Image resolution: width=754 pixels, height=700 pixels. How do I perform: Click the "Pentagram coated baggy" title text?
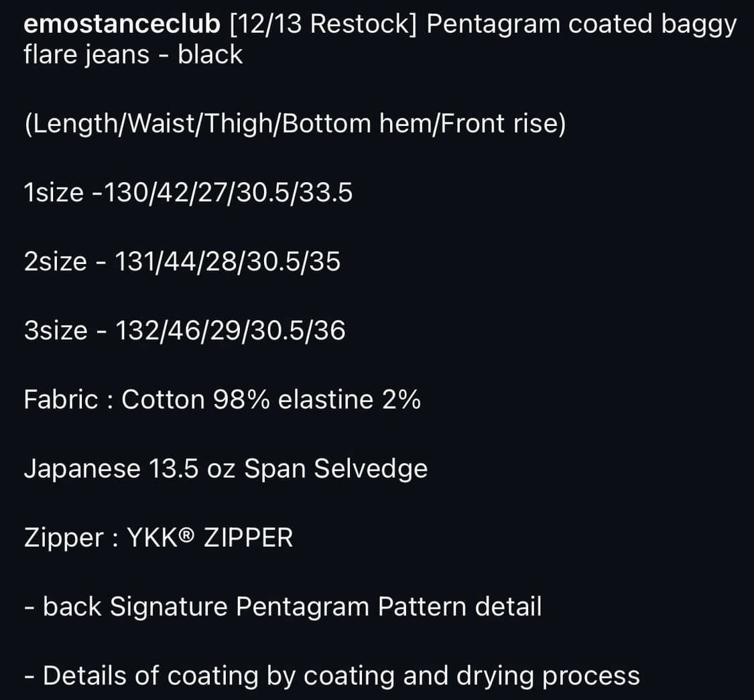coord(581,25)
